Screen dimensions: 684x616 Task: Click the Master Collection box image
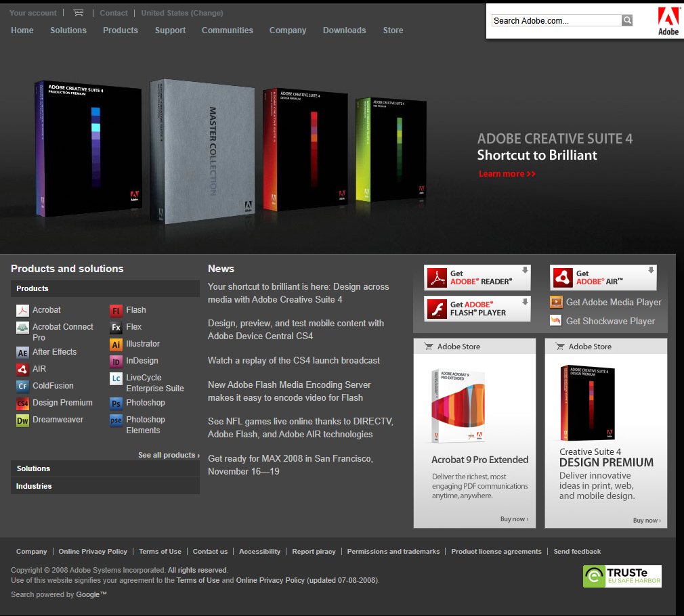pyautogui.click(x=203, y=151)
